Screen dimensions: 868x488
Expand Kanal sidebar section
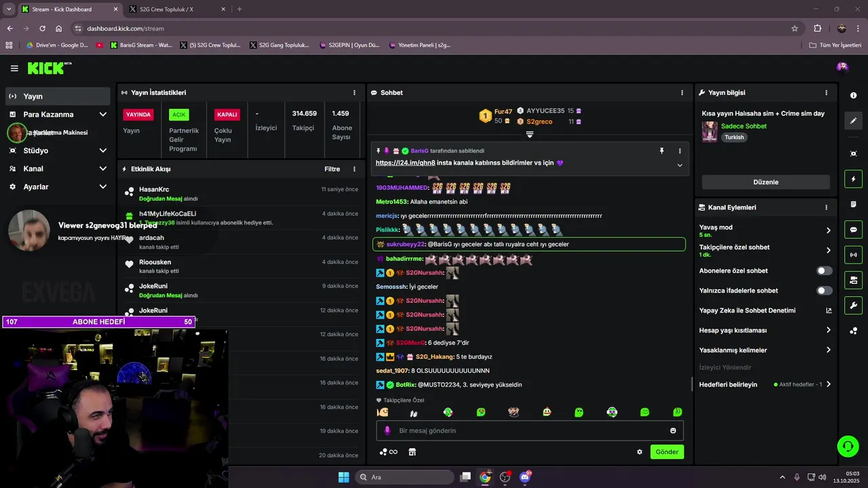(103, 169)
